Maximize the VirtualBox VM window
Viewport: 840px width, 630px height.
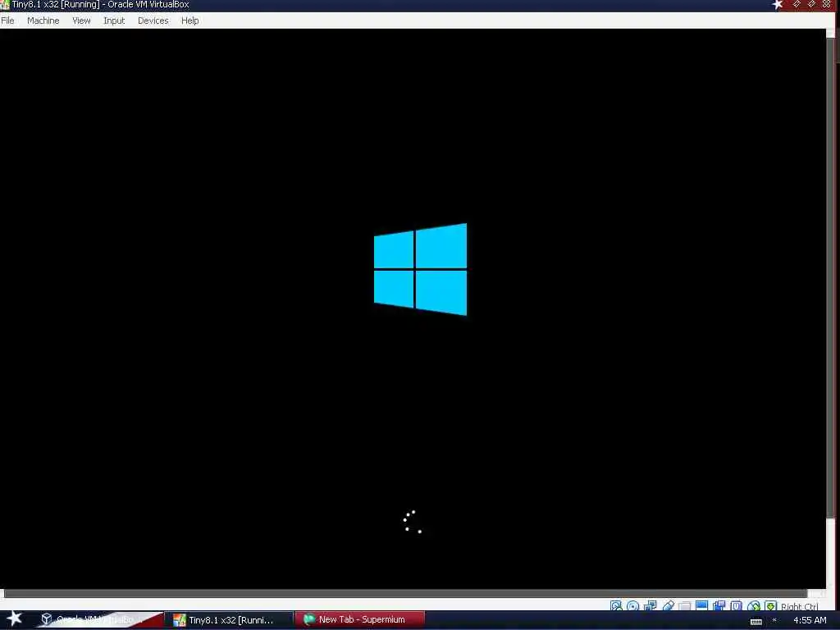(811, 4)
